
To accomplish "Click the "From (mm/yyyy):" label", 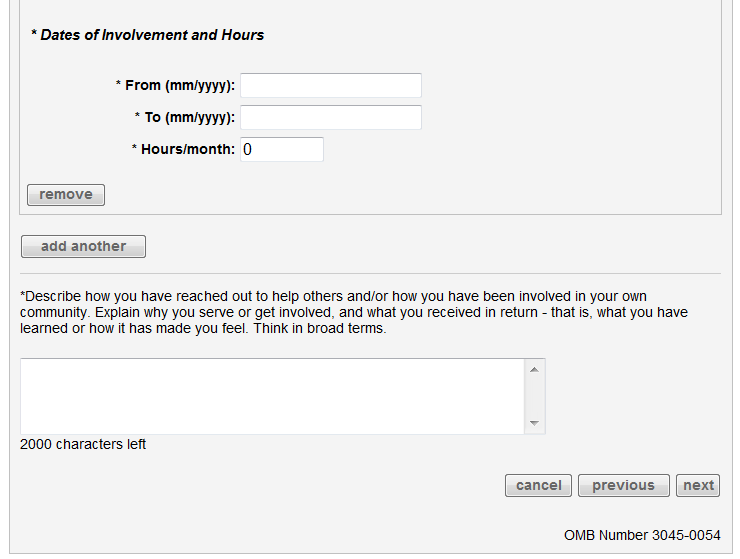I will (179, 86).
